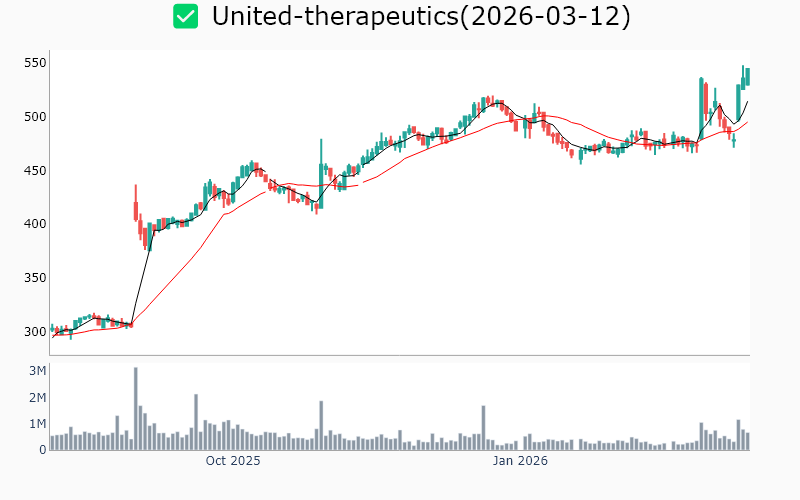Click the 300 price axis label
The image size is (800, 500).
[x=36, y=332]
